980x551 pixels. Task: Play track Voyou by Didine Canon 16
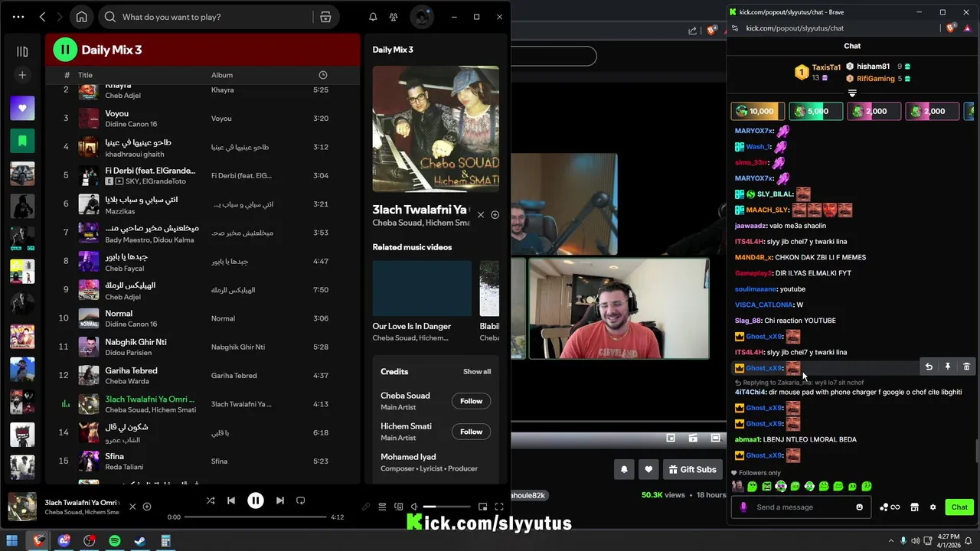[x=203, y=119]
